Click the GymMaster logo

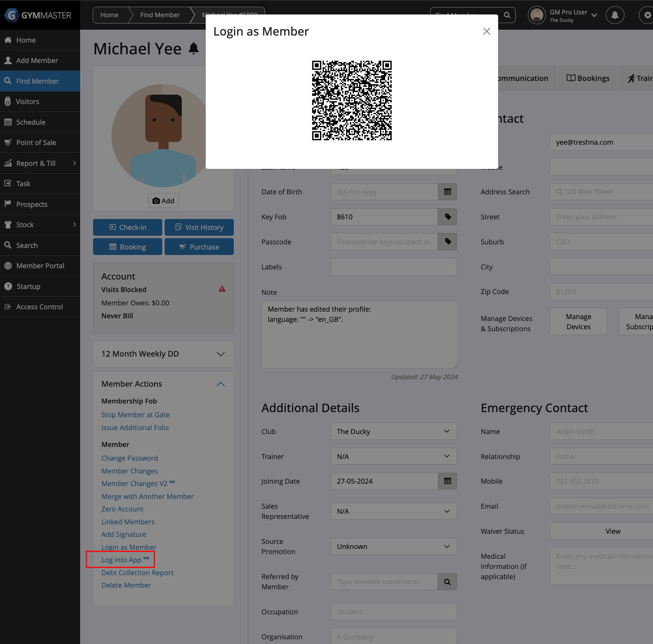tap(38, 15)
